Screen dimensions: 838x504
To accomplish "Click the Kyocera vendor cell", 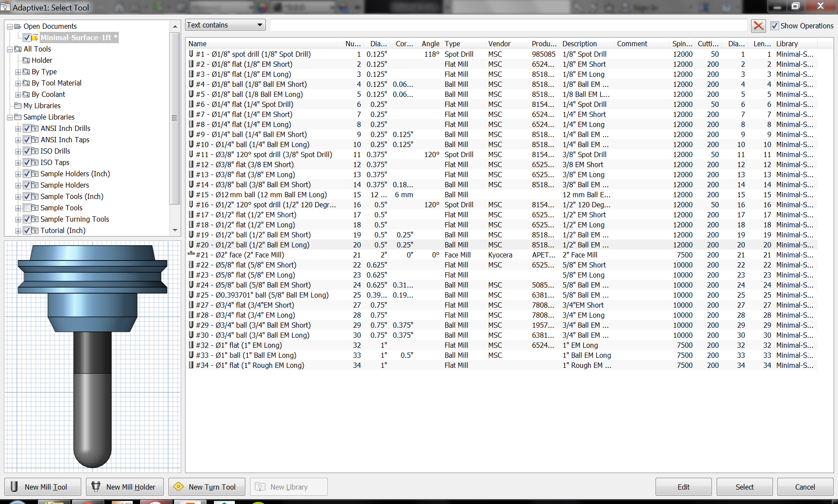I will click(x=500, y=255).
